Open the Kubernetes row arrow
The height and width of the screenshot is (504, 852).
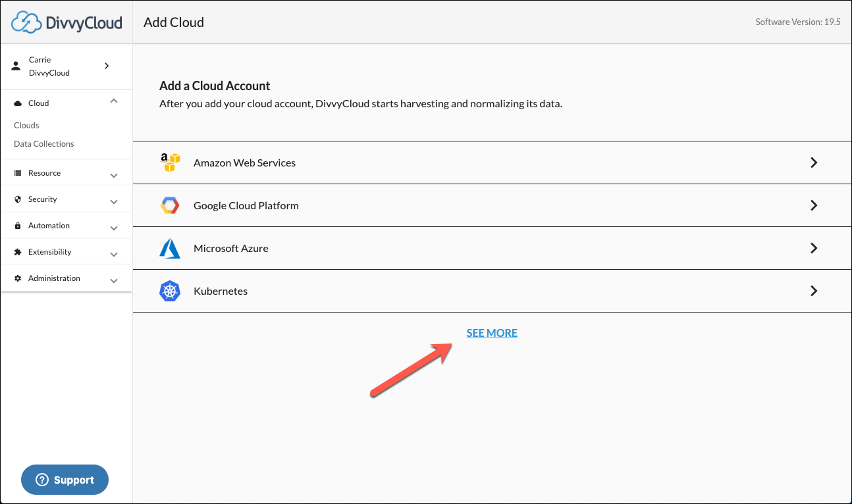814,291
